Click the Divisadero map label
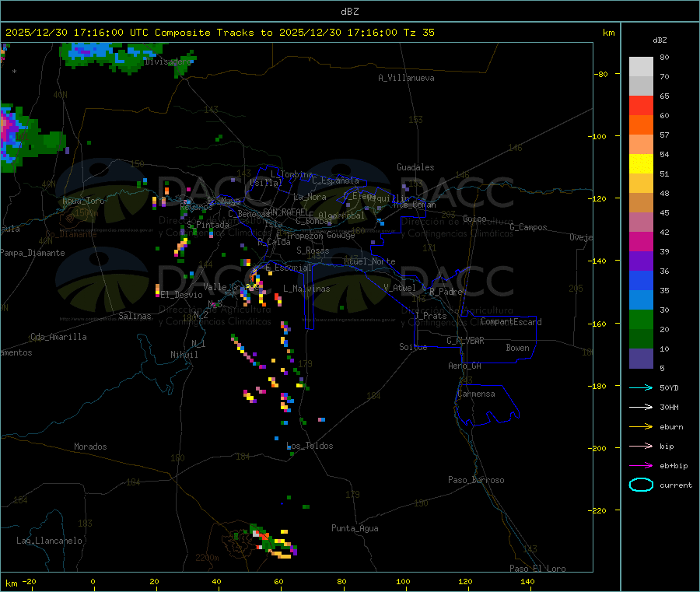Image resolution: width=700 pixels, height=592 pixels. point(168,61)
